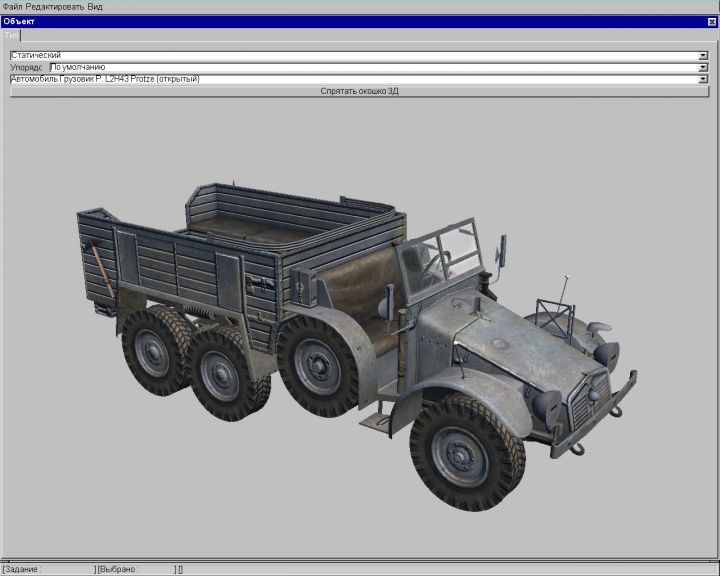Screen dimensions: 720x576
Task: Open the Вид menu
Action: (95, 7)
